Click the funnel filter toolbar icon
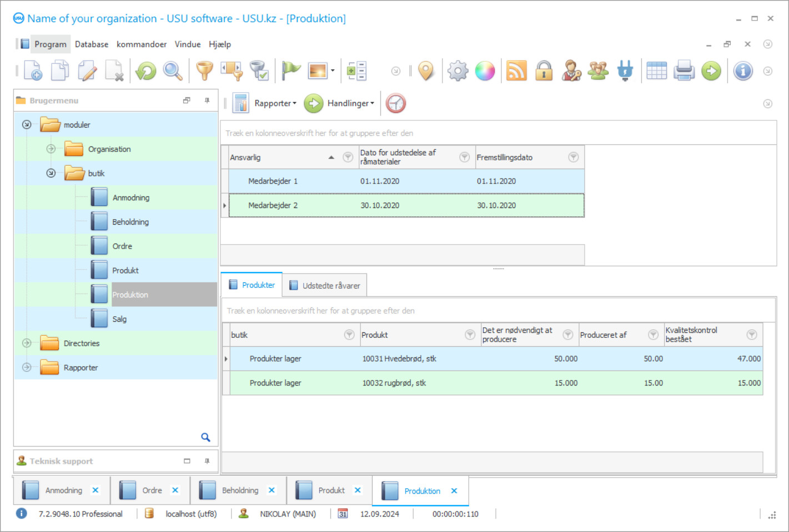The image size is (789, 532). (204, 71)
